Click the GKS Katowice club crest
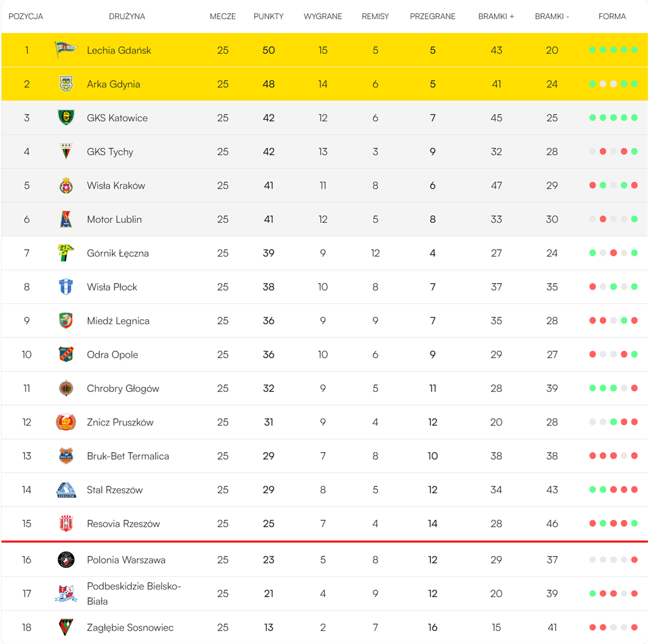The image size is (648, 644). click(x=66, y=118)
